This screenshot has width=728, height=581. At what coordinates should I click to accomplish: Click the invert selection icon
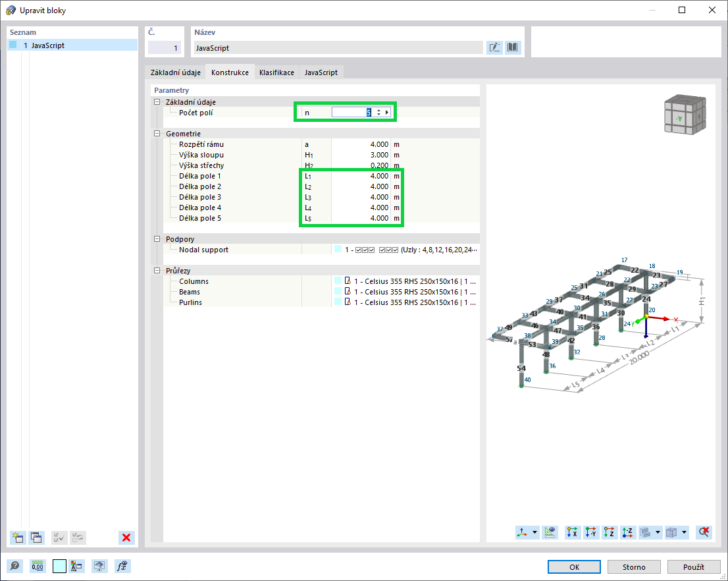coord(78,538)
